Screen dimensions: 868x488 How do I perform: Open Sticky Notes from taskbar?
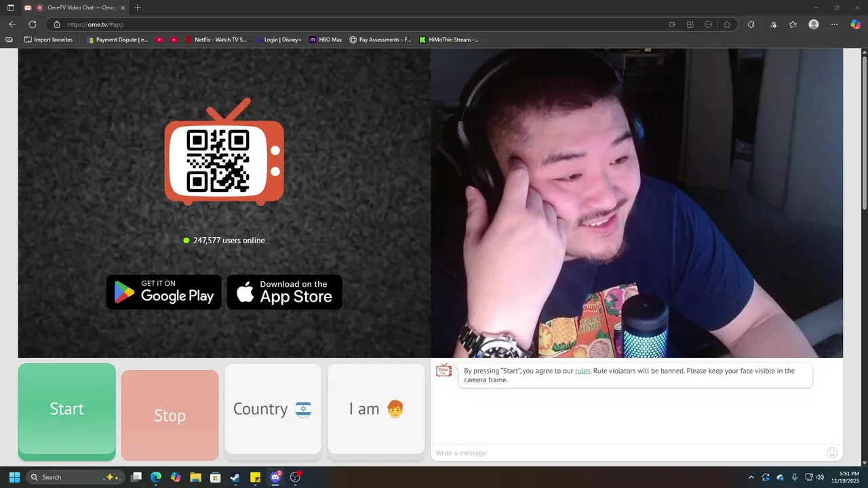(256, 477)
